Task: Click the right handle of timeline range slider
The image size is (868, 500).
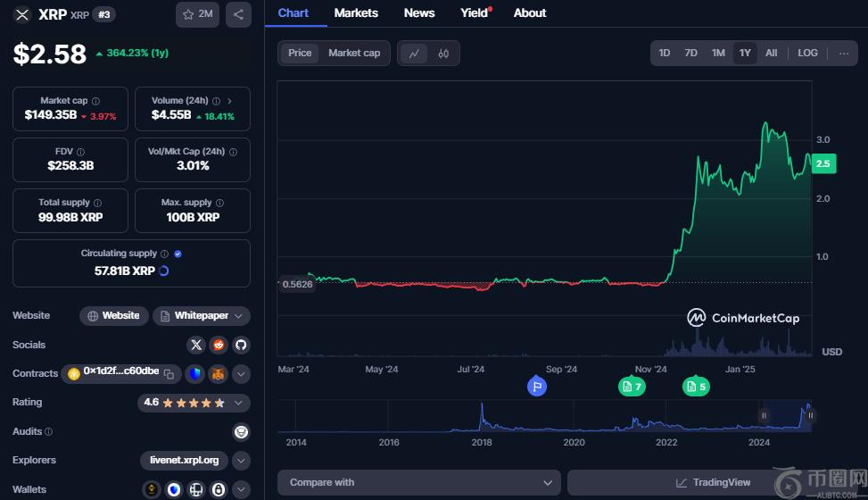Action: click(x=811, y=415)
